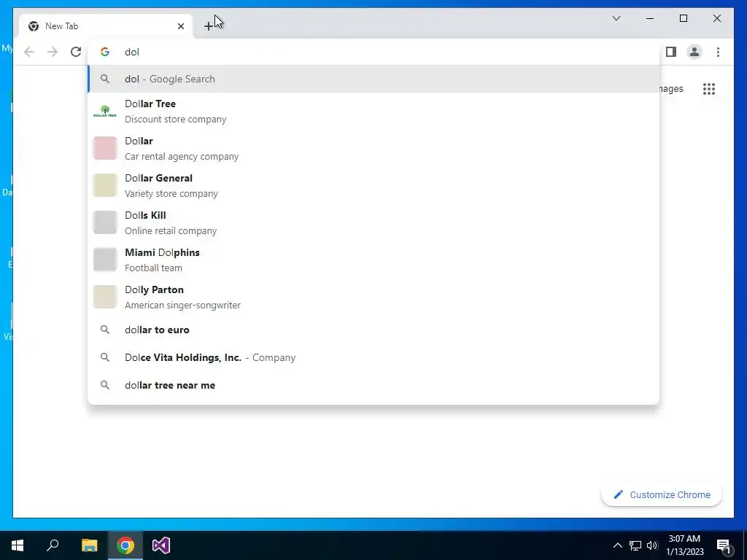Click the Dolls Kill thumbnail image

105,223
